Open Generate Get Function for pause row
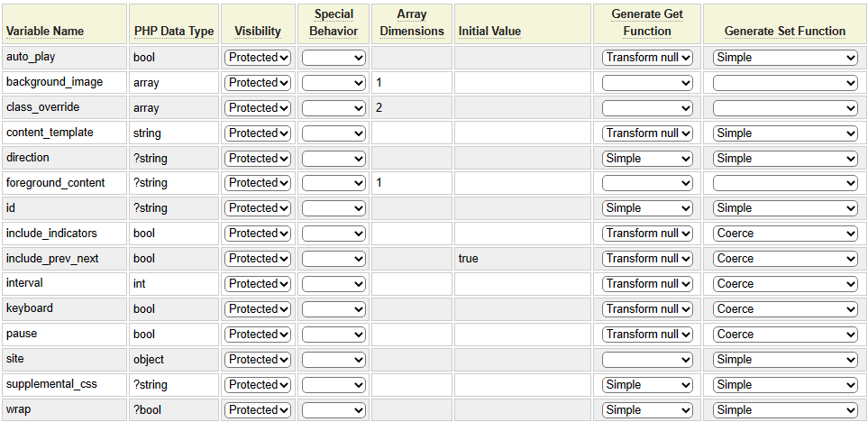 (x=647, y=335)
